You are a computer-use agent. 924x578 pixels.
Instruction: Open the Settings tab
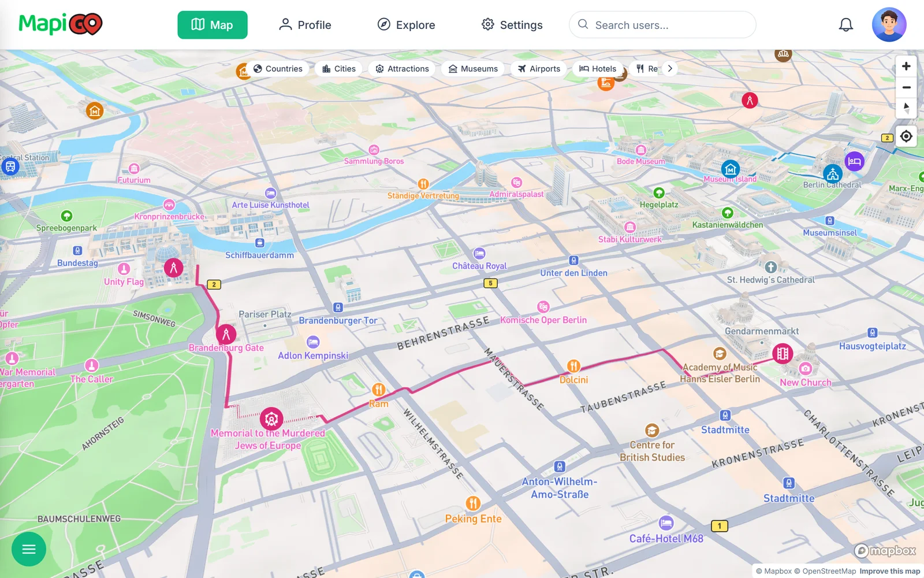pos(512,25)
